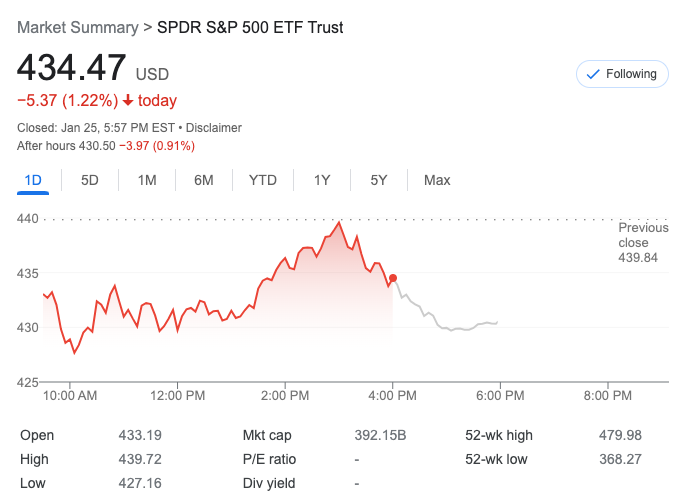Screen dimensions: 689x503
Task: Switch to 1Y chart range
Action: (x=322, y=180)
